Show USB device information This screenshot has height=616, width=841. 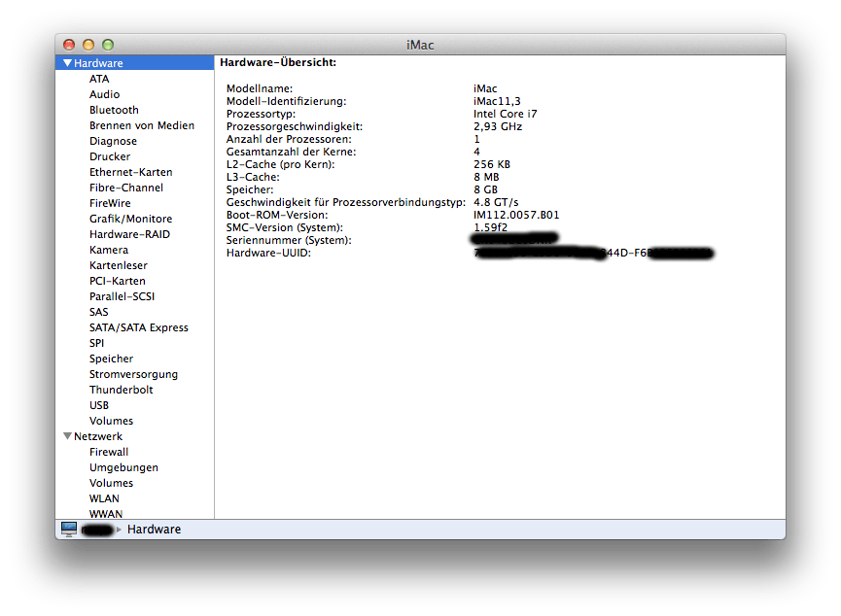pyautogui.click(x=99, y=405)
